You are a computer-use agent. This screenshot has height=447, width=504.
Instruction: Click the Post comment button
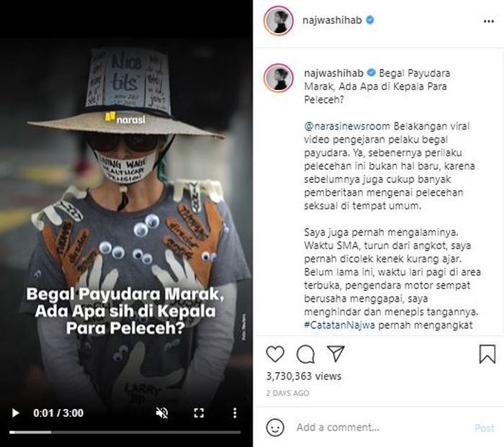[485, 428]
